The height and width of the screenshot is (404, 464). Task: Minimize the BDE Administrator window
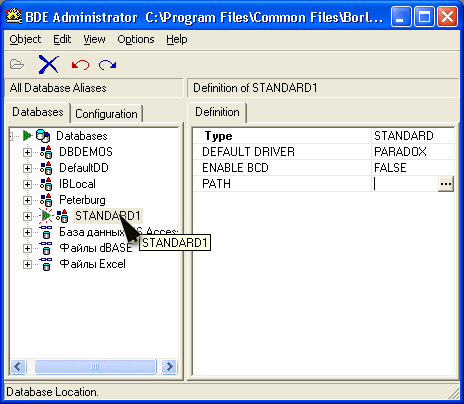(x=401, y=16)
